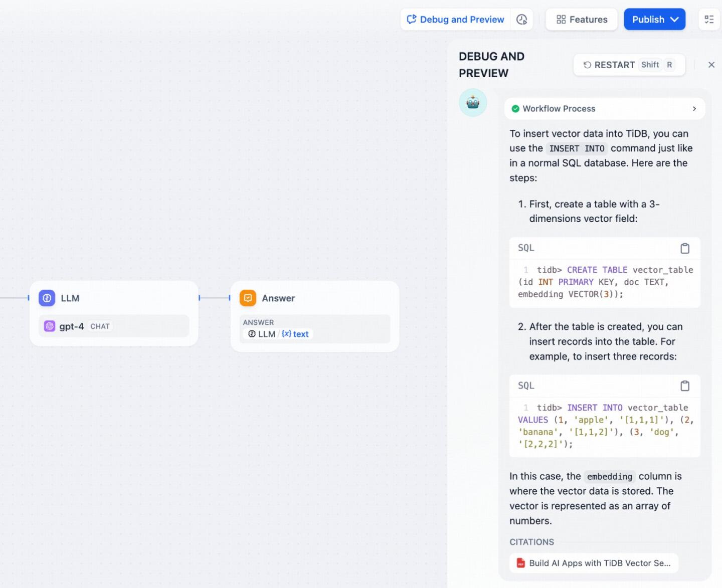The height and width of the screenshot is (588, 722).
Task: Expand the Workflow Process details
Action: [694, 109]
